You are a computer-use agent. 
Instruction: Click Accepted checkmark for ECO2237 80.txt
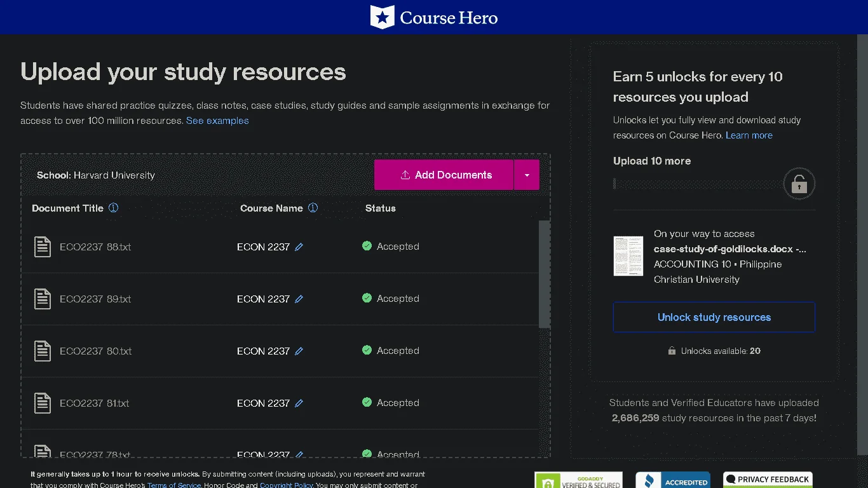point(367,350)
